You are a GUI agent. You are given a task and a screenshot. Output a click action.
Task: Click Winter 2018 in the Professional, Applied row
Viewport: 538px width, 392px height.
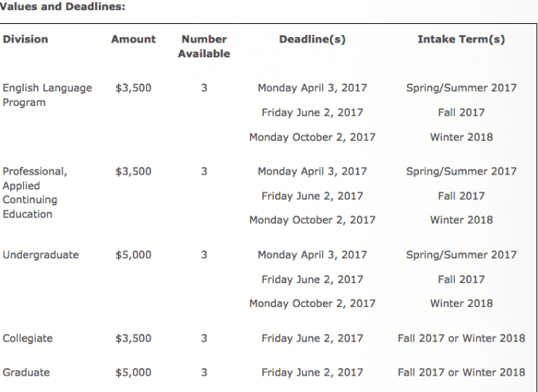coord(461,220)
